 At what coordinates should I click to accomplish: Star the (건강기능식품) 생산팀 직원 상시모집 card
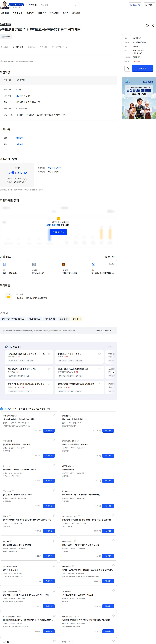point(54,491)
